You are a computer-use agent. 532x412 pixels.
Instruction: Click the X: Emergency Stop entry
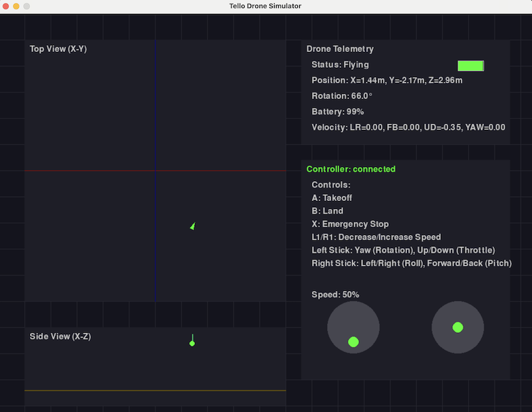click(350, 224)
